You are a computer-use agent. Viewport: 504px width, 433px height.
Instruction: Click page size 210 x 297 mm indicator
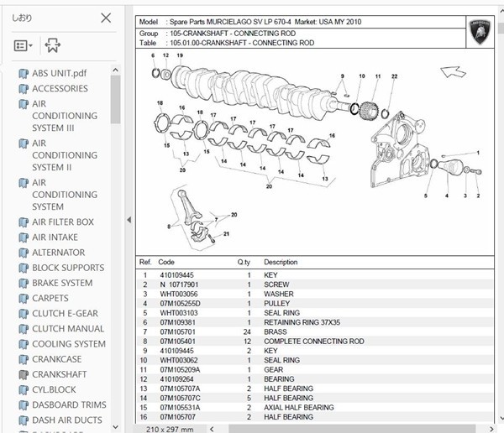pyautogui.click(x=170, y=429)
